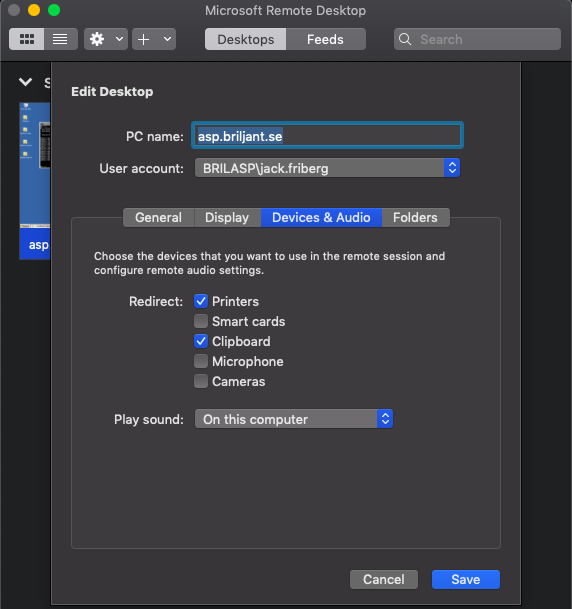Collapse the saved desktops group chevron

(26, 82)
